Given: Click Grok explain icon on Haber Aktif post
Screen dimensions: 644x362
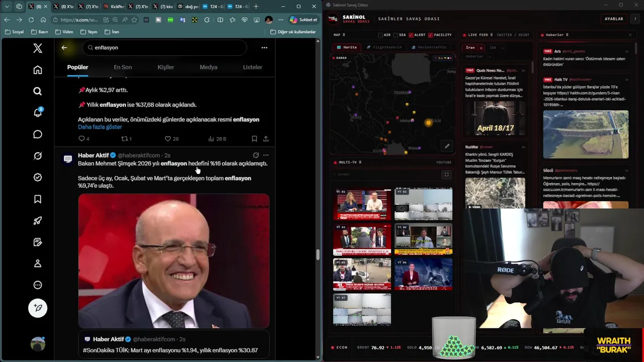Looking at the screenshot, I should (256, 155).
